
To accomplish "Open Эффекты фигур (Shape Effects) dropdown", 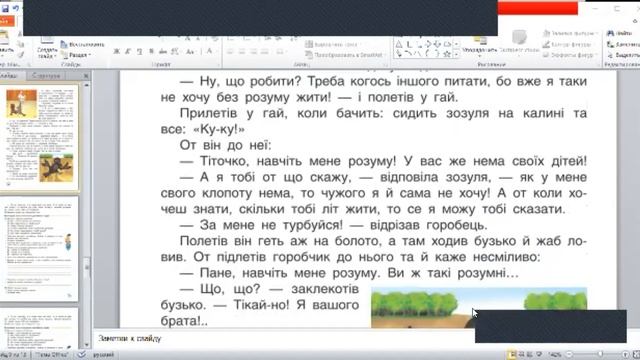I will coord(570,55).
